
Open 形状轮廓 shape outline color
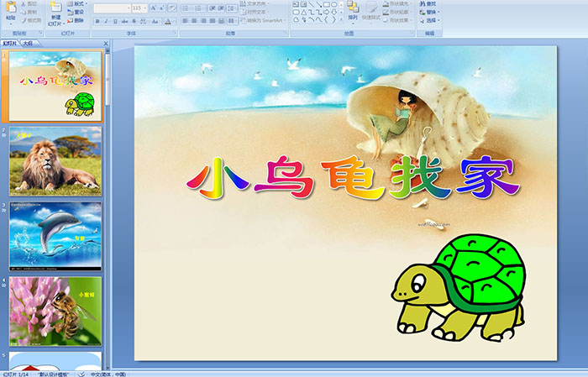click(396, 12)
